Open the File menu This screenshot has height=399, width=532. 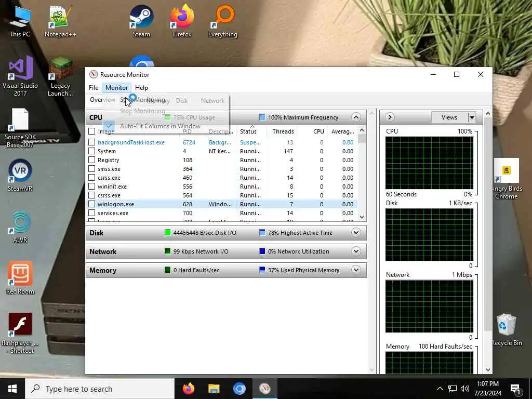[94, 87]
